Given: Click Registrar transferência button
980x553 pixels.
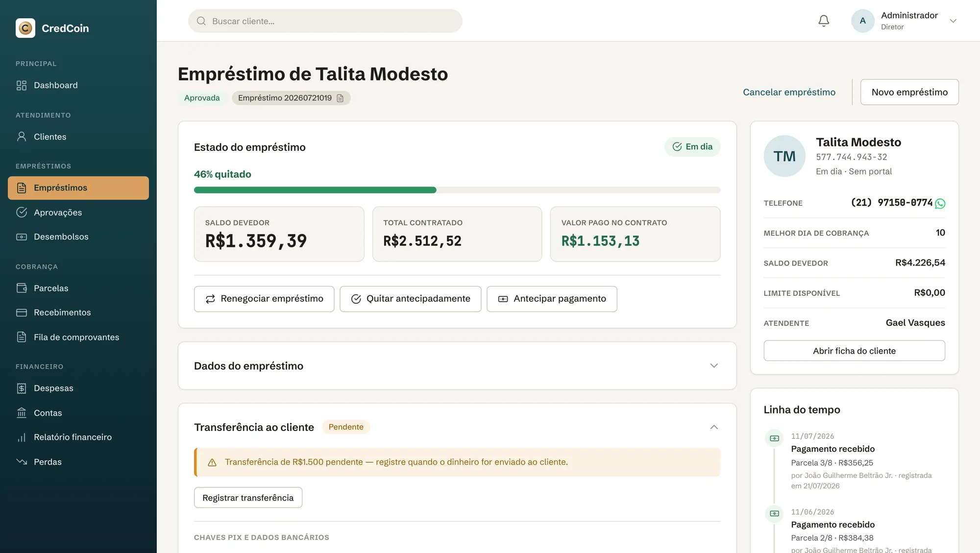Looking at the screenshot, I should click(x=248, y=498).
